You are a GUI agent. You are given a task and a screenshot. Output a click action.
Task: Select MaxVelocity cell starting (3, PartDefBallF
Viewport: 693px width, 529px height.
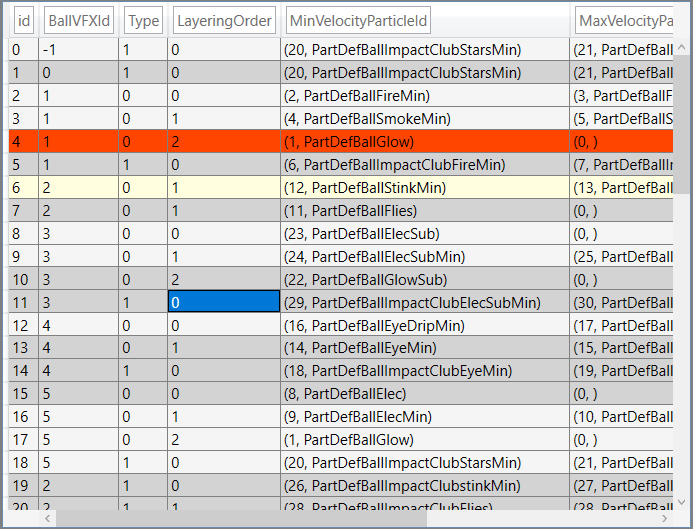point(621,95)
